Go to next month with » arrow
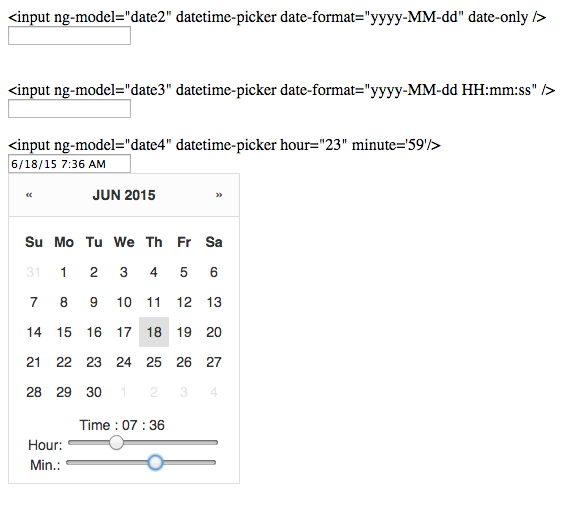576x524 pixels. pyautogui.click(x=219, y=195)
